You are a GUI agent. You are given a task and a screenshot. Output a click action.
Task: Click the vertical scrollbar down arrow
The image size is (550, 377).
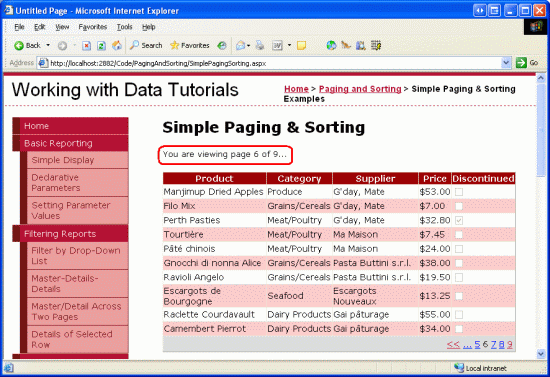[541, 354]
